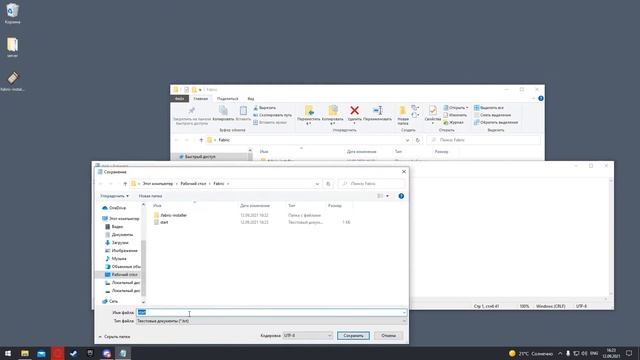640x360 pixels.
Task: Open Корзина on the desktop
Action: 13,13
